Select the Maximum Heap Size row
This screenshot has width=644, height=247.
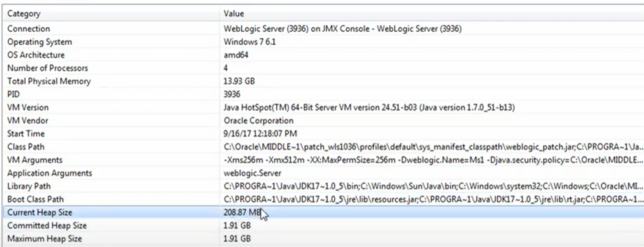[323, 239]
